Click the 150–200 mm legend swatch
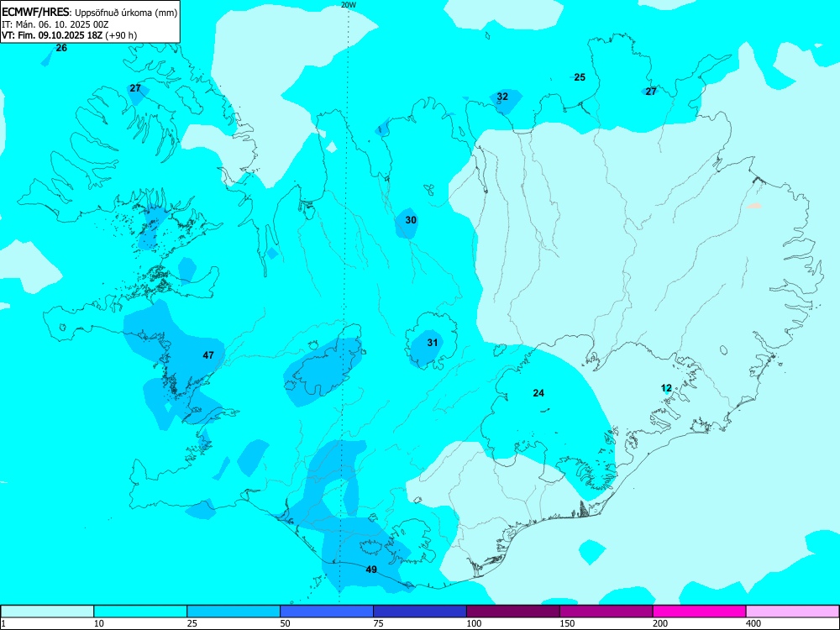This screenshot has width=840, height=630. [x=606, y=612]
